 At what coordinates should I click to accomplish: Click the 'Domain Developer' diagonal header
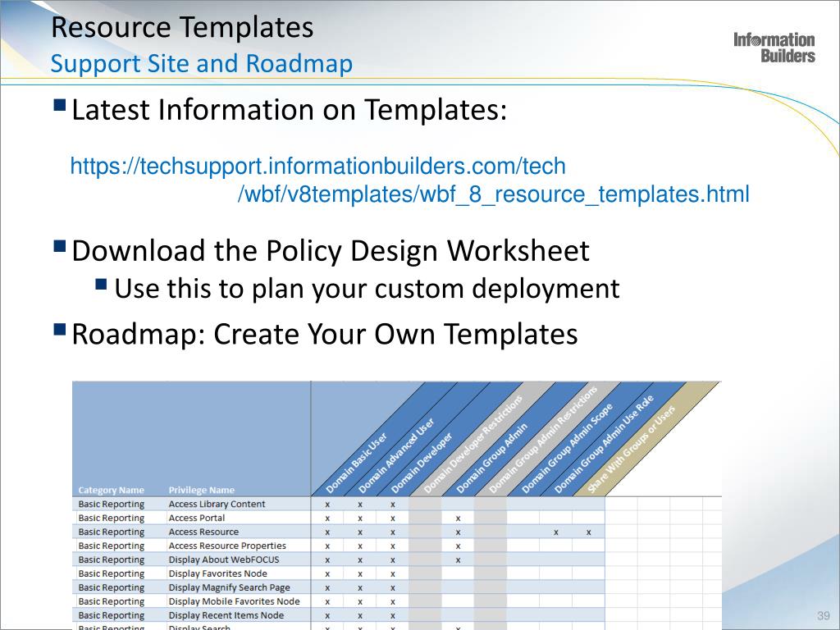pos(422,463)
